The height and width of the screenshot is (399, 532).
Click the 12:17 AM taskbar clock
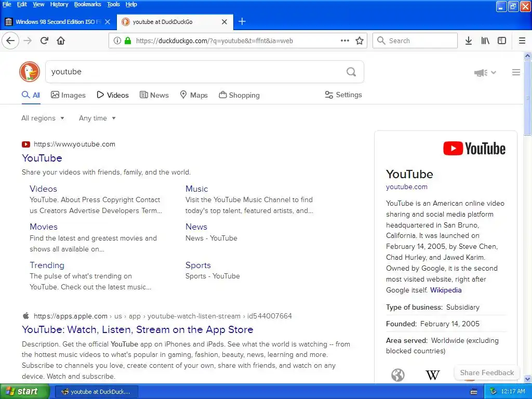513,392
